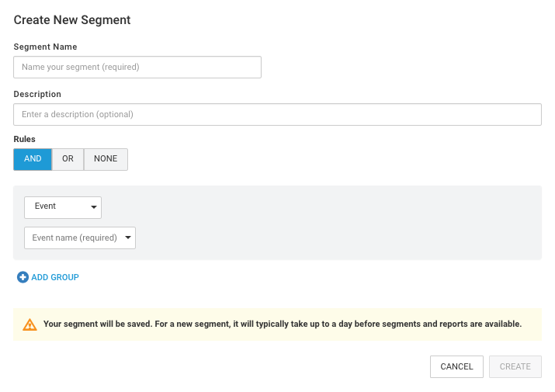Select the AND rule operator
The width and height of the screenshot is (555, 392).
tap(33, 159)
